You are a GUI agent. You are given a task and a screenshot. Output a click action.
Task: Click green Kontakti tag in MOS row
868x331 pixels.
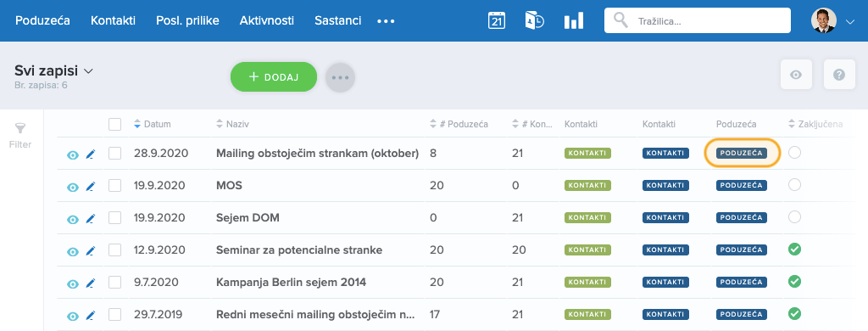[x=587, y=186]
